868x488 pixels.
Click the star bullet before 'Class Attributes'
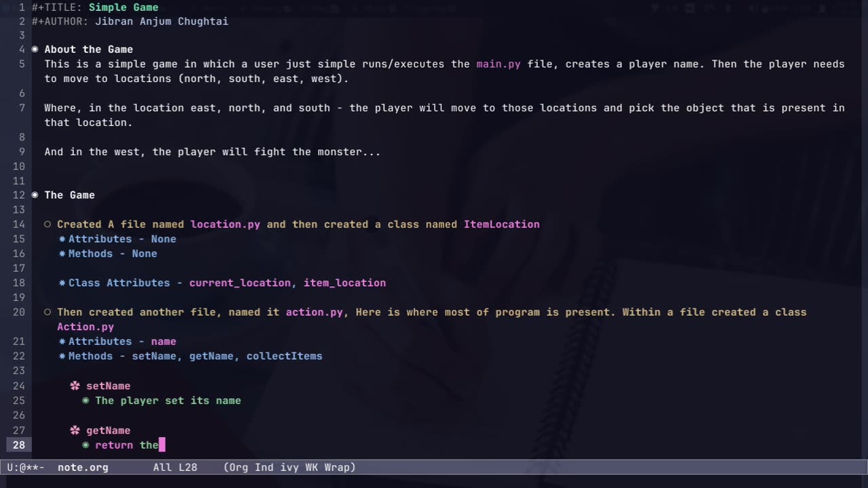tap(62, 283)
